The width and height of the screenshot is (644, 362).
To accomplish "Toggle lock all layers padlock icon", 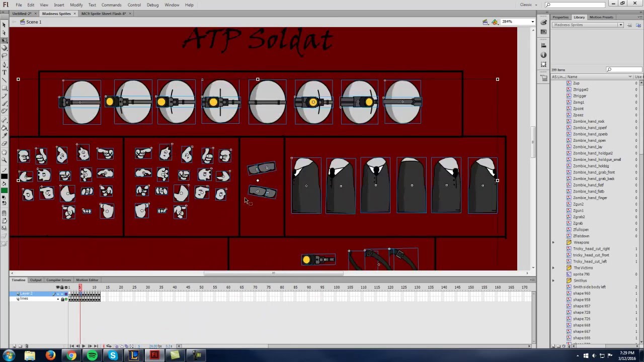I will [62, 287].
